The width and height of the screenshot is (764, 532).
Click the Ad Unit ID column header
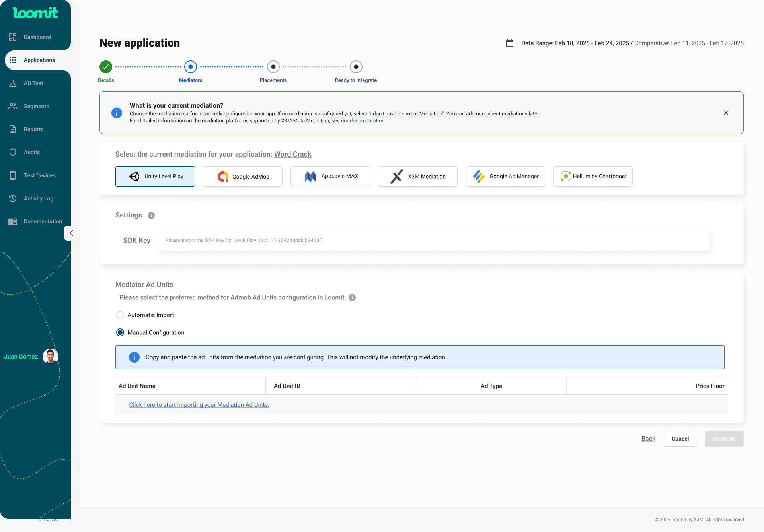(x=287, y=386)
